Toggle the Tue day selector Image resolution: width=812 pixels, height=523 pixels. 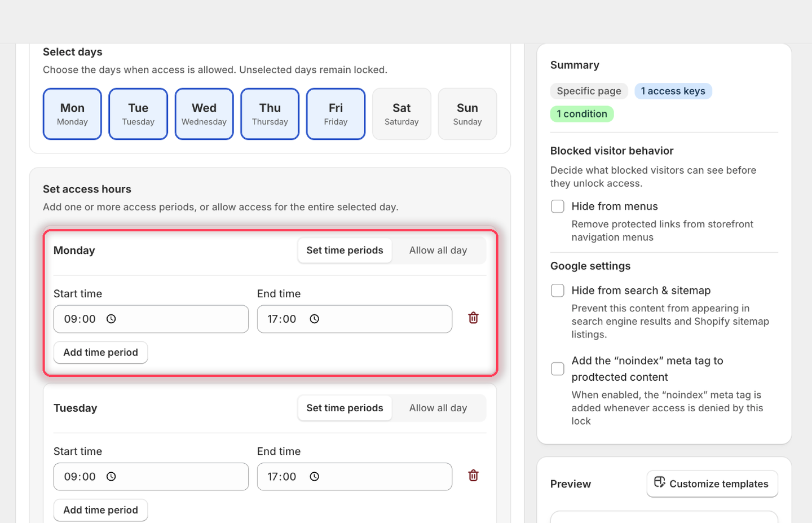[x=138, y=113]
